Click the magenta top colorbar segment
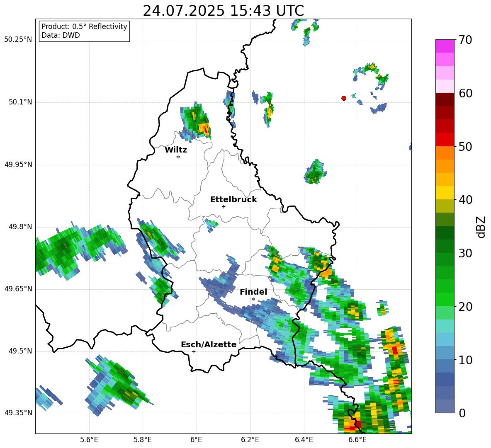This screenshot has width=491, height=448. point(445,46)
